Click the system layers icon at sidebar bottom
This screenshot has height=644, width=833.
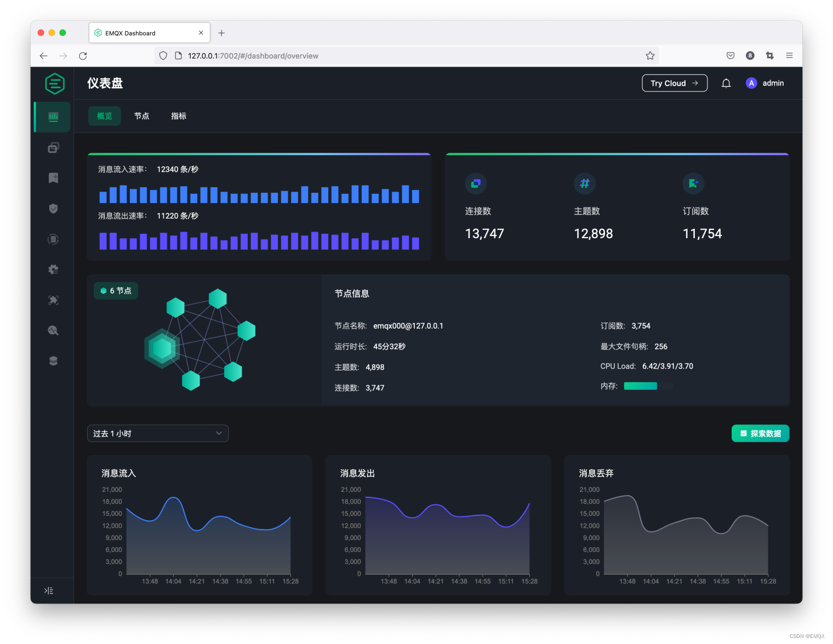pos(53,360)
